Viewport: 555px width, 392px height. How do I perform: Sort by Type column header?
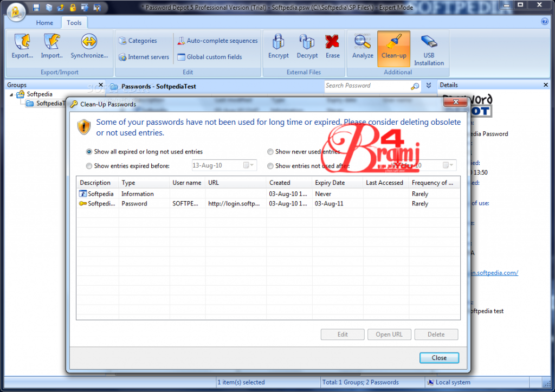(x=144, y=183)
